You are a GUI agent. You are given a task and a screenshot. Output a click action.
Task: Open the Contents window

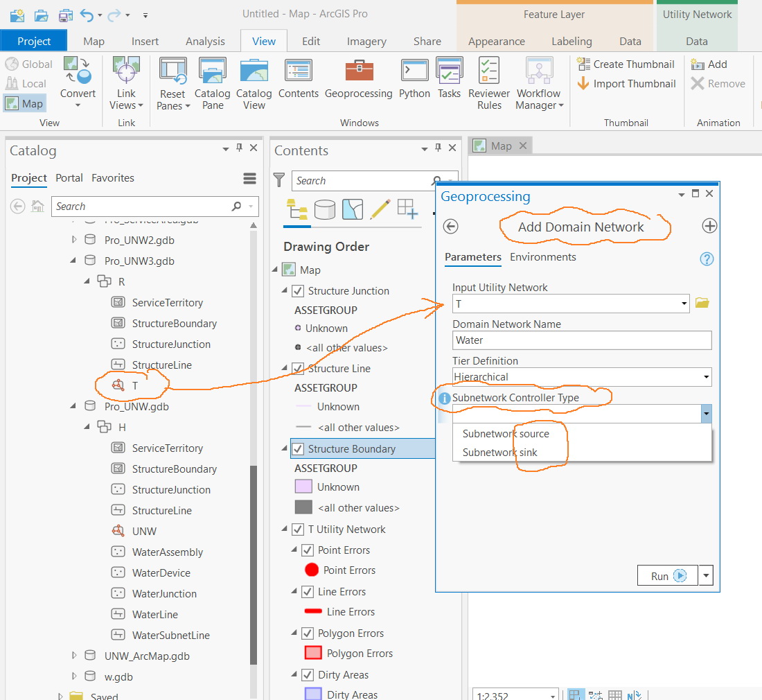point(299,78)
